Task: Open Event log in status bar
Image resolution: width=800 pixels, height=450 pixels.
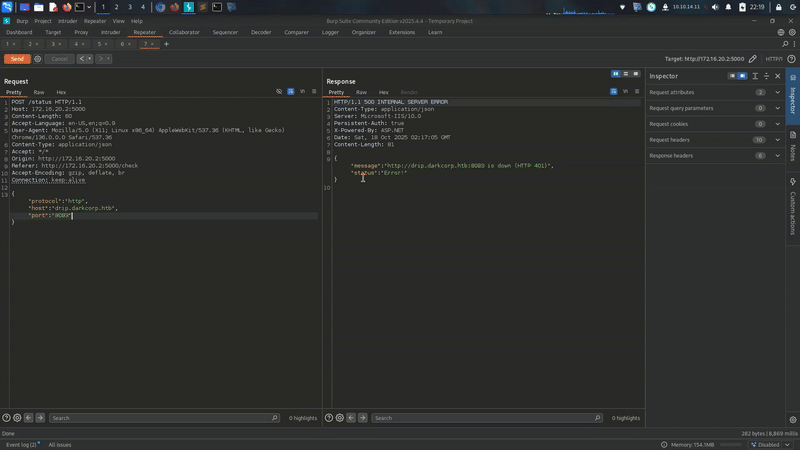Action: point(21,444)
